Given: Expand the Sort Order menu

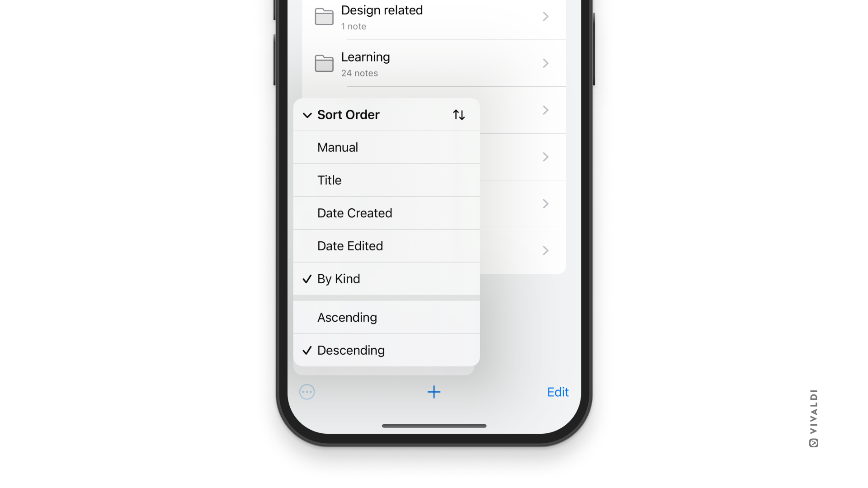Looking at the screenshot, I should (x=387, y=114).
